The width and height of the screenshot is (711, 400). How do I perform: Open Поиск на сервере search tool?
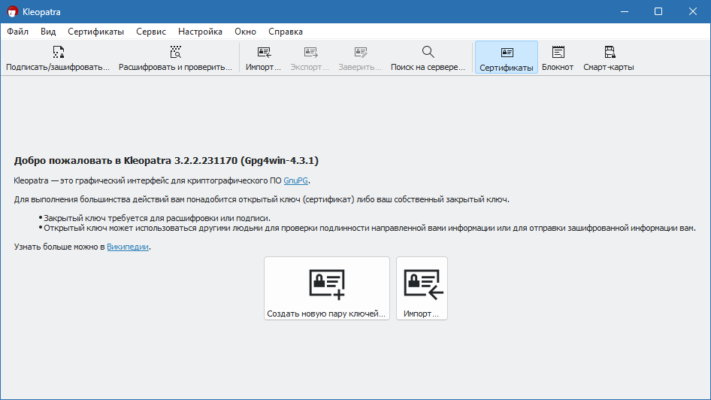(428, 58)
